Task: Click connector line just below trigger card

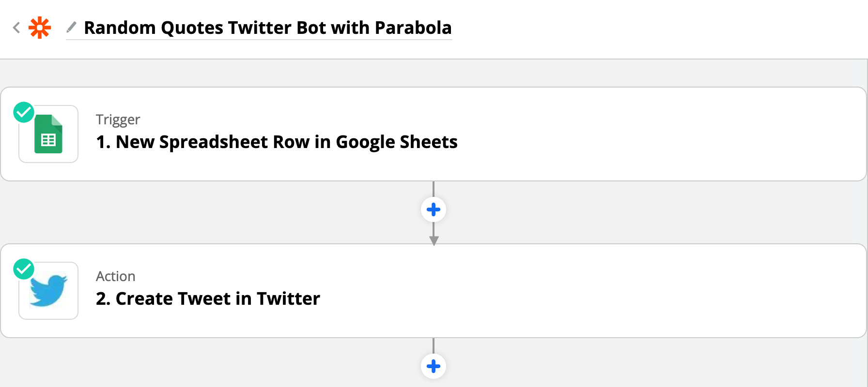Action: [434, 189]
